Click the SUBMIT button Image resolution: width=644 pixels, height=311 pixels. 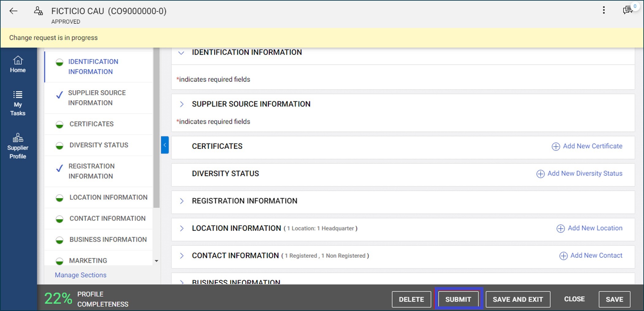coord(458,299)
